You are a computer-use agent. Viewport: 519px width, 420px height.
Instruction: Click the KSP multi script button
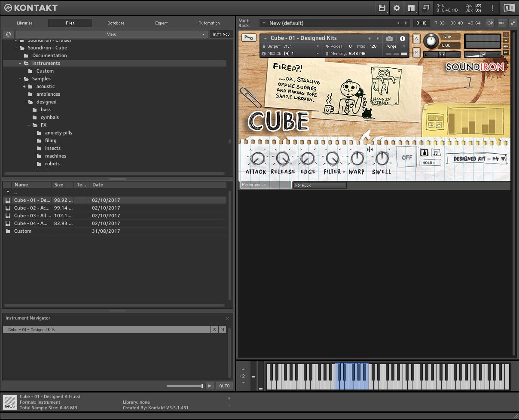(490, 23)
